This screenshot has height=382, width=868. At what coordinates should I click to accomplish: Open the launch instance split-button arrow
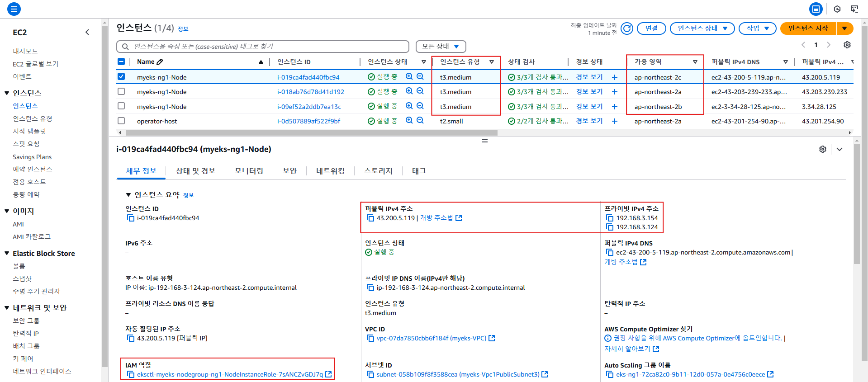point(845,28)
